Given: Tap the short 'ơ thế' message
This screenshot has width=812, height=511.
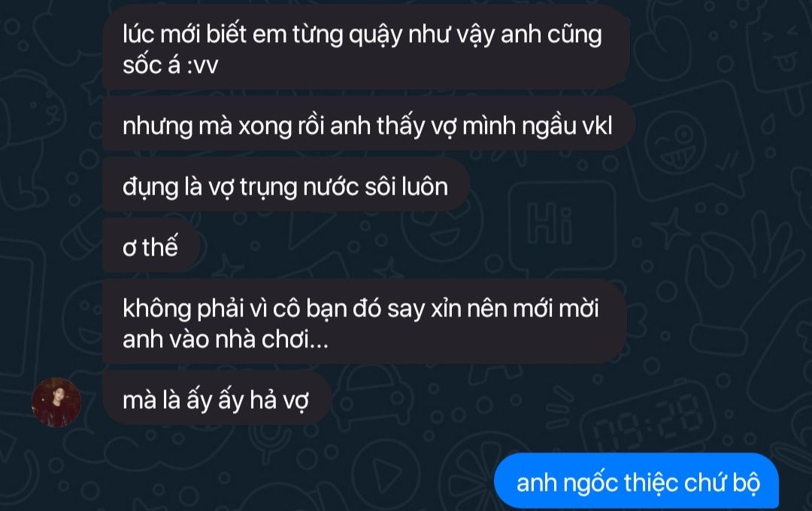Looking at the screenshot, I should point(151,247).
